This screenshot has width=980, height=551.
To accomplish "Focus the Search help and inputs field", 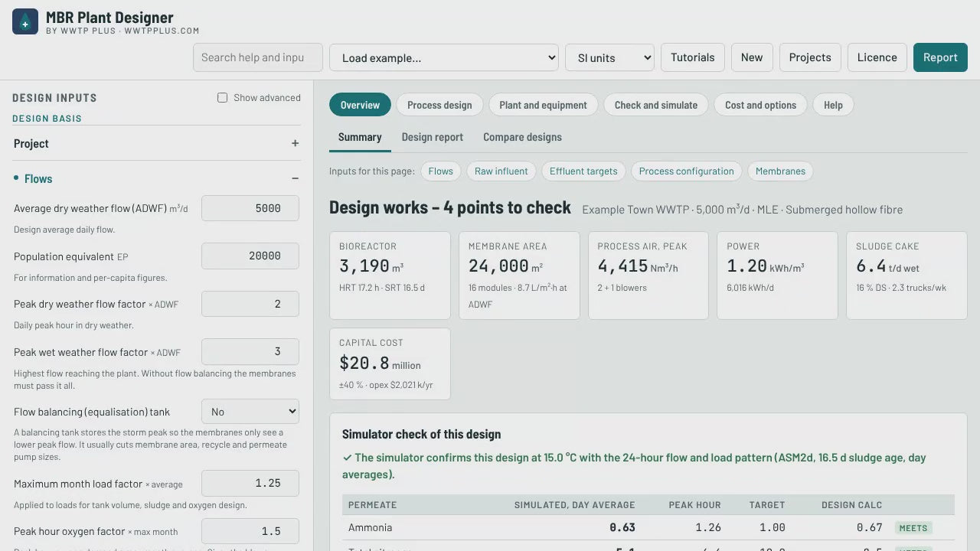I will (258, 57).
